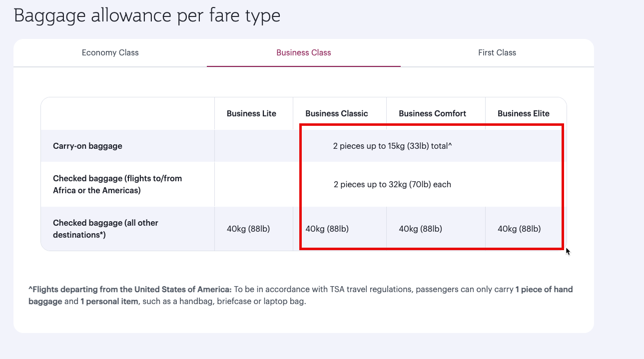Screen dimensions: 644x359
Task: Click the 2 pieces up to 32kg text
Action: [x=392, y=184]
